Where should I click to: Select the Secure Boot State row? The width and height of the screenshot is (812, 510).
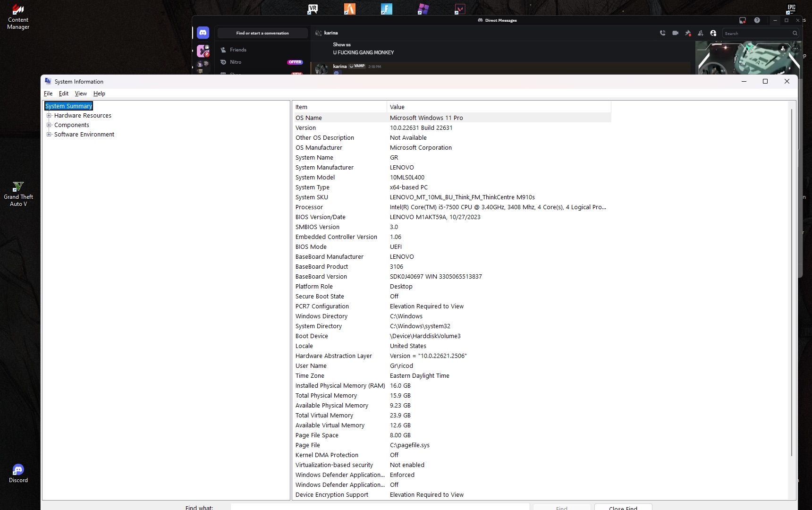click(452, 297)
